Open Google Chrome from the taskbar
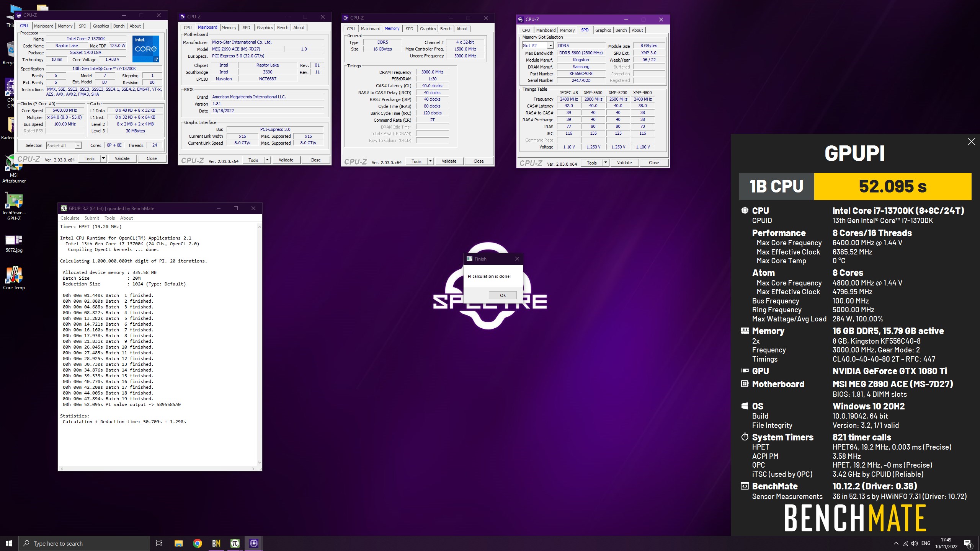 (198, 543)
